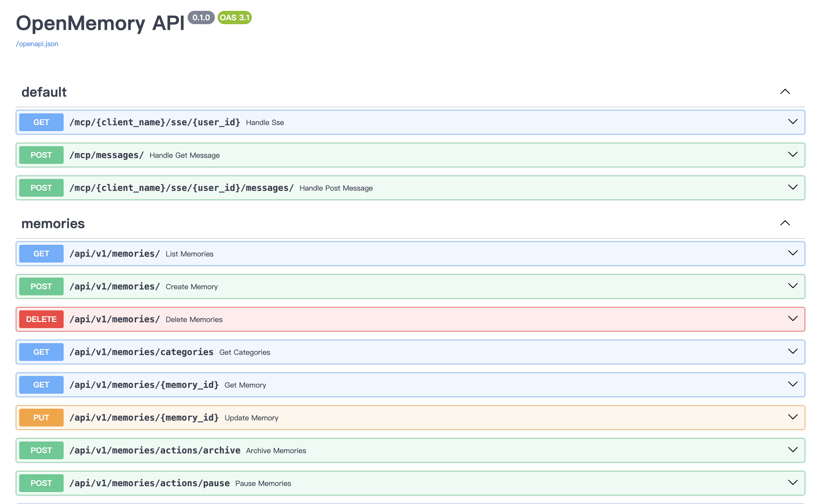
Task: Click the Pause Memories summary text
Action: pos(263,483)
